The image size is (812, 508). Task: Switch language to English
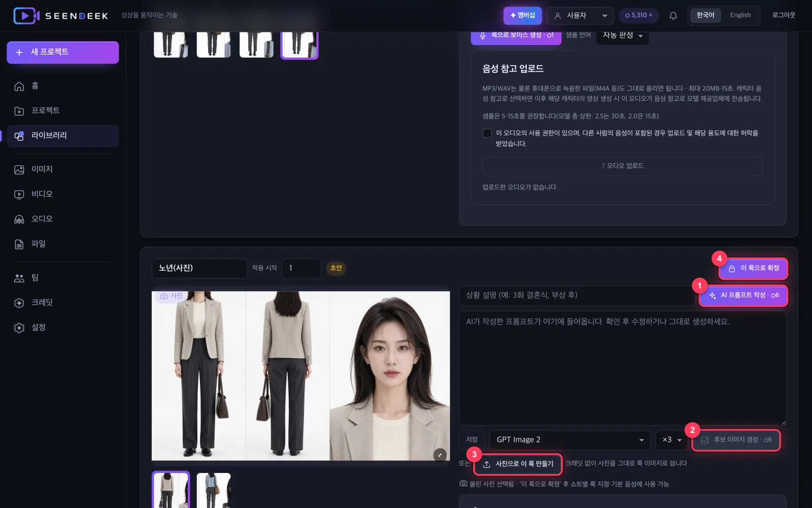click(740, 16)
